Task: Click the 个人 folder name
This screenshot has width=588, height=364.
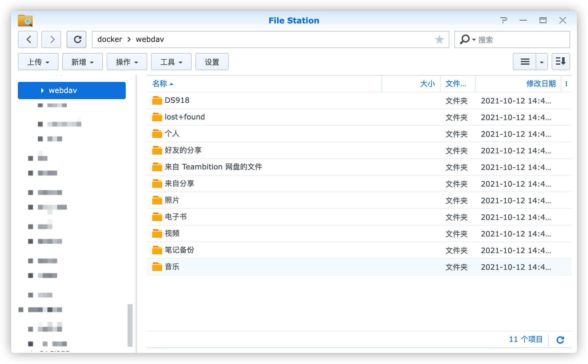Action: (172, 134)
